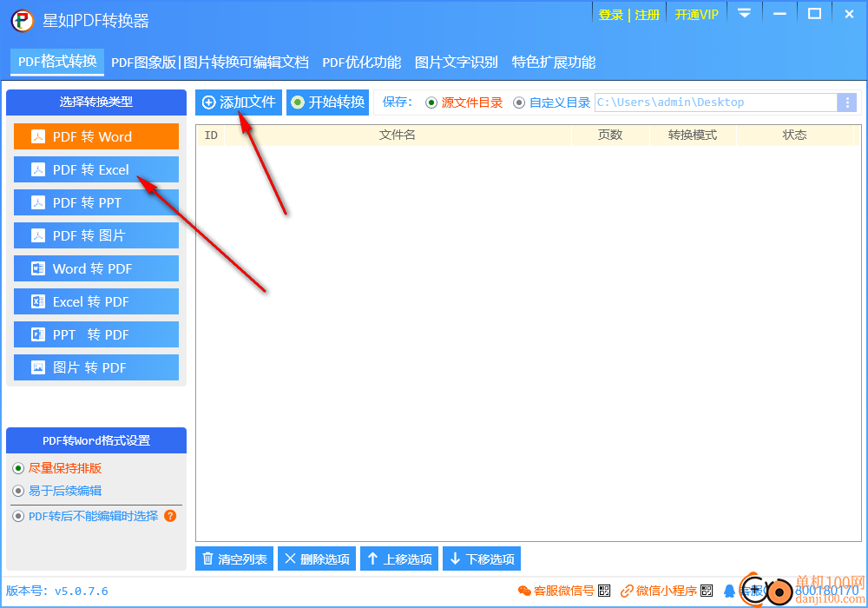Click 开始转换 to start conversion
Screen dimensions: 868x608
[328, 102]
